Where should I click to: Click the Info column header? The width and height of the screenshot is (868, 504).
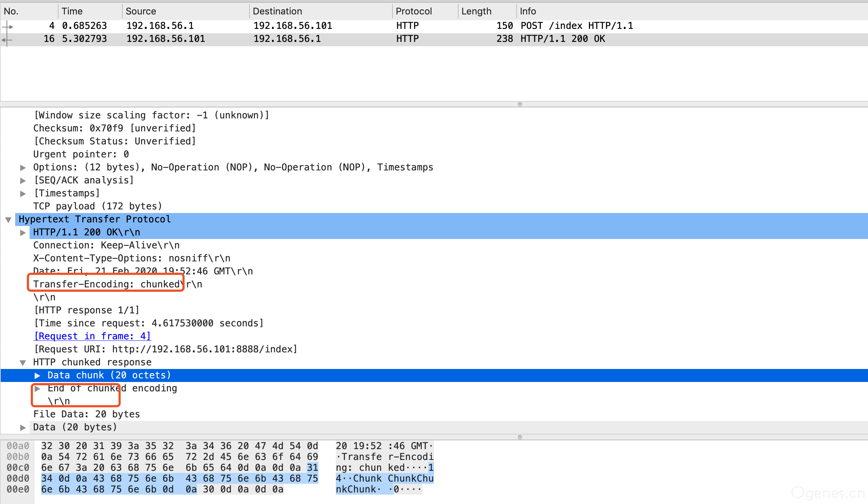[x=528, y=11]
